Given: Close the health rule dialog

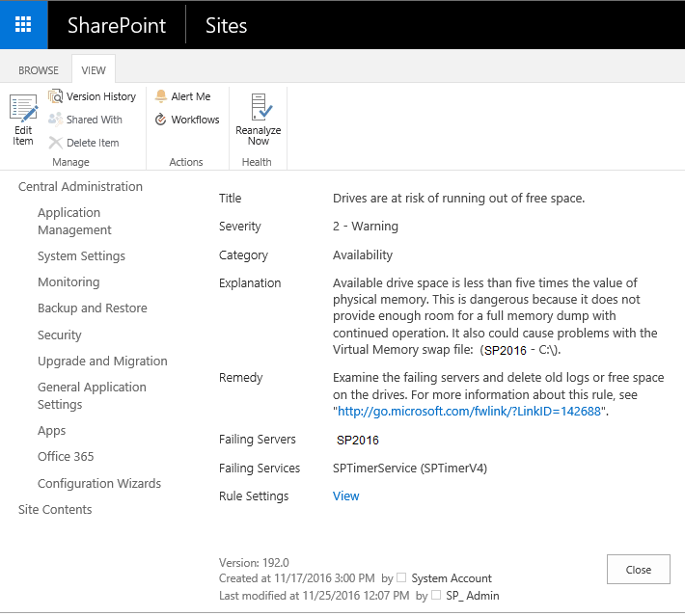Looking at the screenshot, I should (x=639, y=570).
